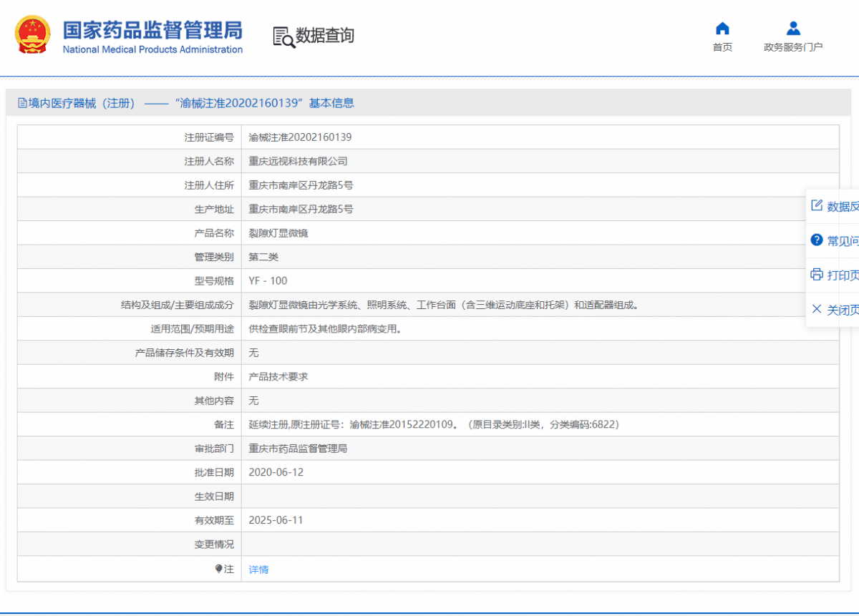Click the 数据查询 heading text
The height and width of the screenshot is (616, 859).
pyautogui.click(x=325, y=36)
